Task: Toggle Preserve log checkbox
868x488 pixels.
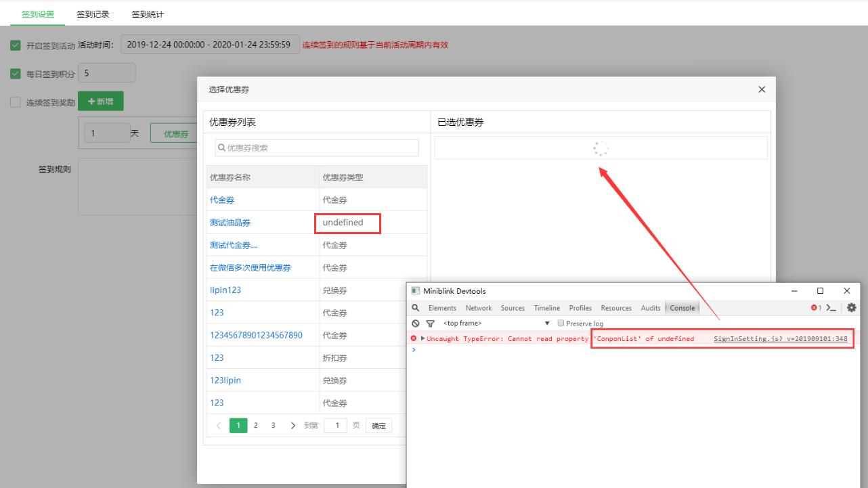Action: 561,324
